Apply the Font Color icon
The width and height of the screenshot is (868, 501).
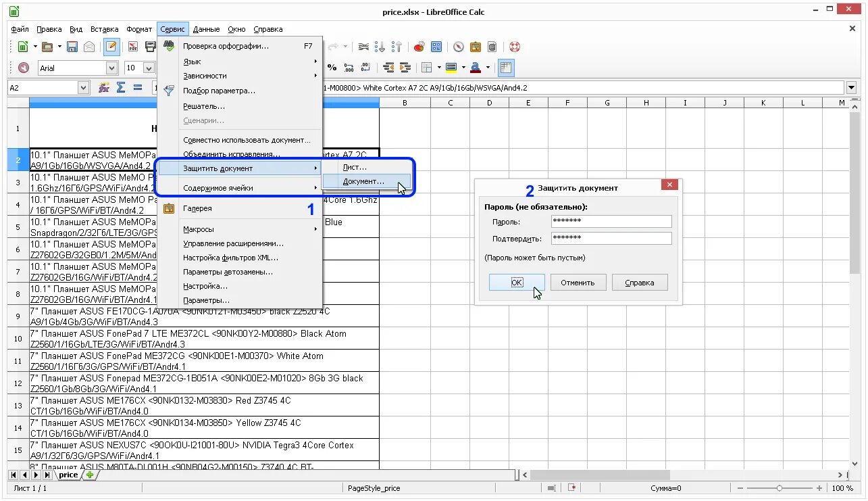pyautogui.click(x=476, y=68)
